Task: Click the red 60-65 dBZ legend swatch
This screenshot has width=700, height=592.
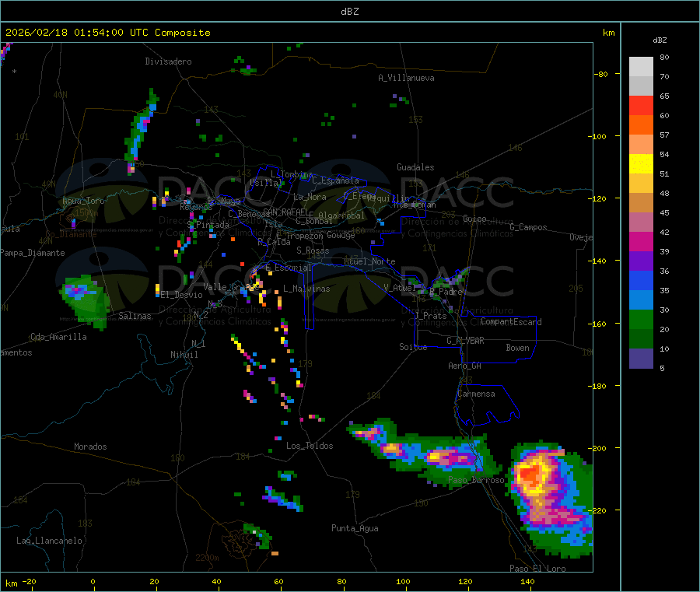Action: click(641, 105)
